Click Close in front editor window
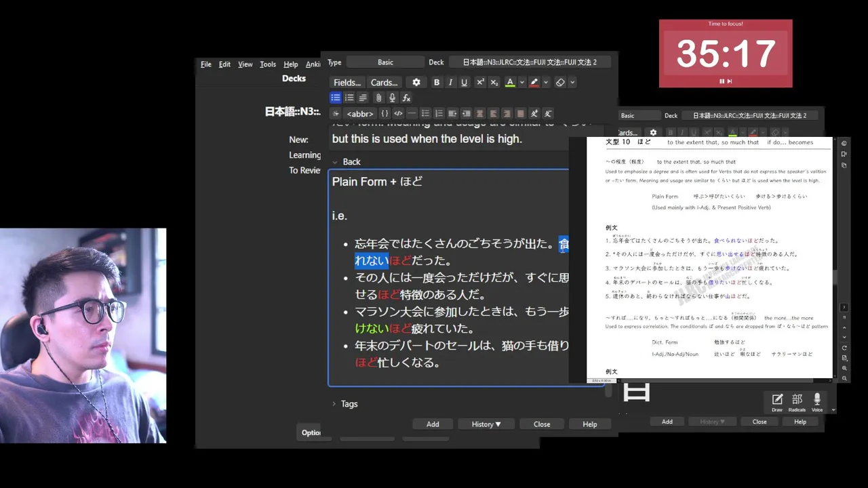The width and height of the screenshot is (868, 488). [542, 424]
